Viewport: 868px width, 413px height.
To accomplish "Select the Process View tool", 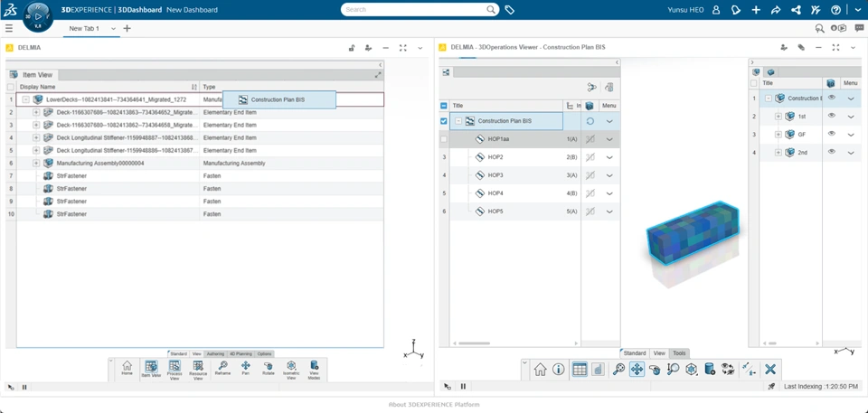I will [175, 370].
